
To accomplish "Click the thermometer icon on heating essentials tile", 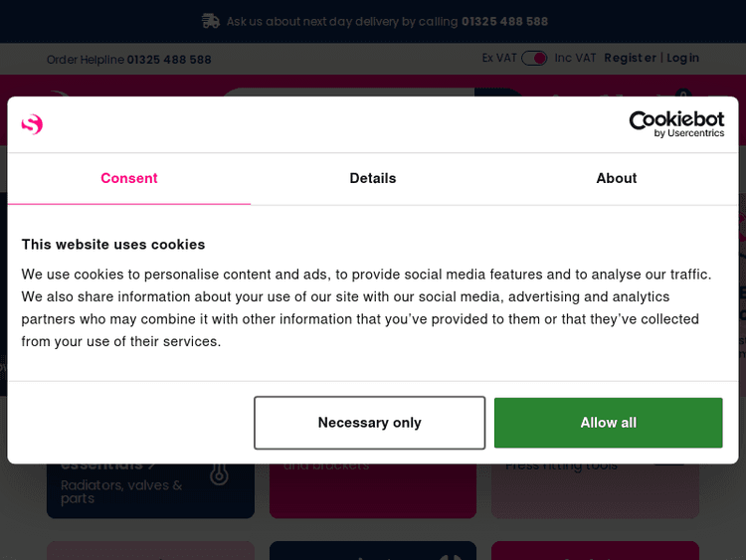I will tap(219, 474).
